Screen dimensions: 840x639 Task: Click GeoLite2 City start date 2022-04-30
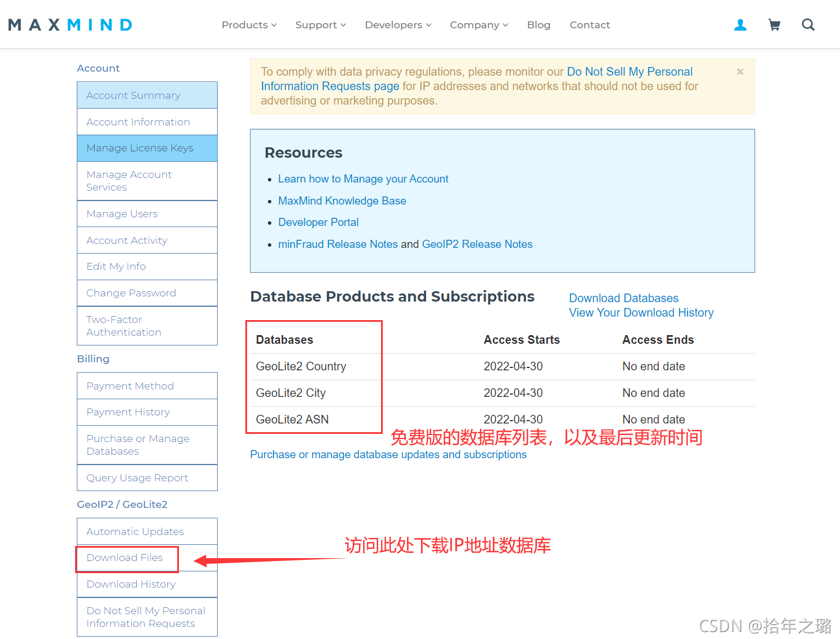coord(513,393)
